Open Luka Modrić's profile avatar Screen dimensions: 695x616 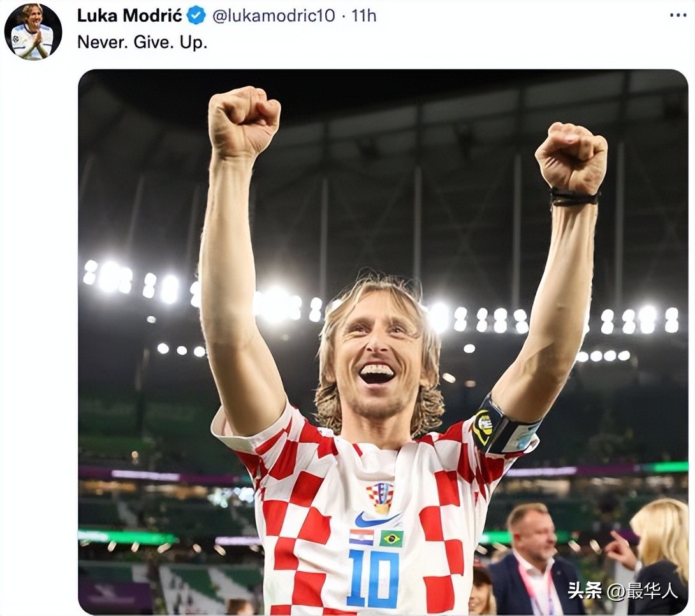click(33, 31)
